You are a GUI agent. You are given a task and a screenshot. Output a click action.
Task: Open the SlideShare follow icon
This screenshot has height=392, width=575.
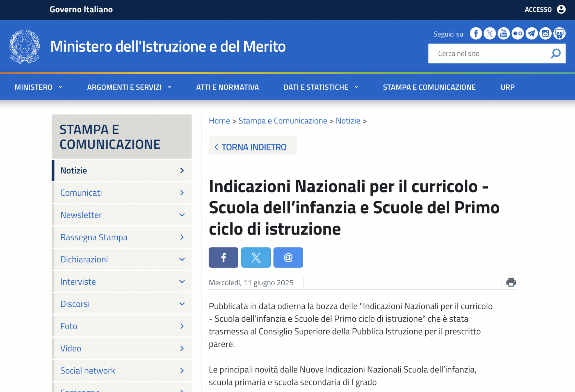[559, 34]
